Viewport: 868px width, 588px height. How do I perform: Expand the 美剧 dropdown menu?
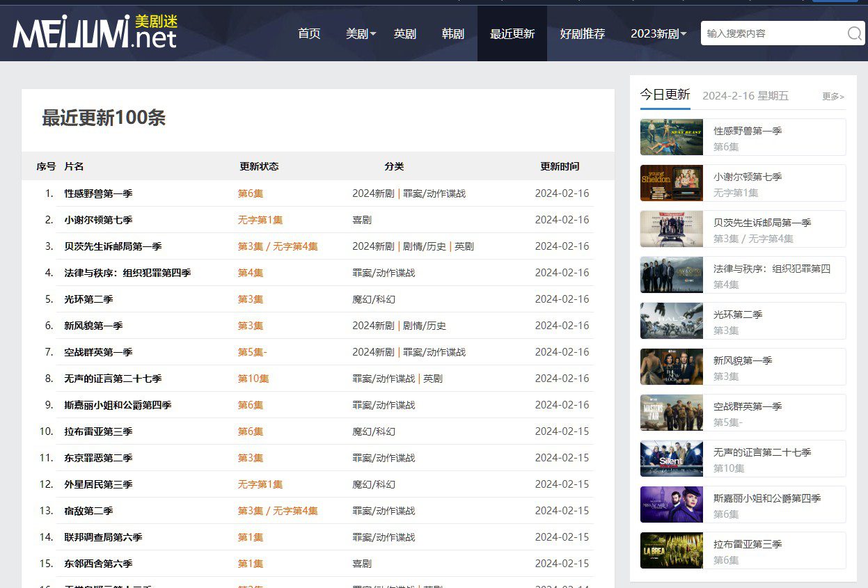(x=361, y=33)
